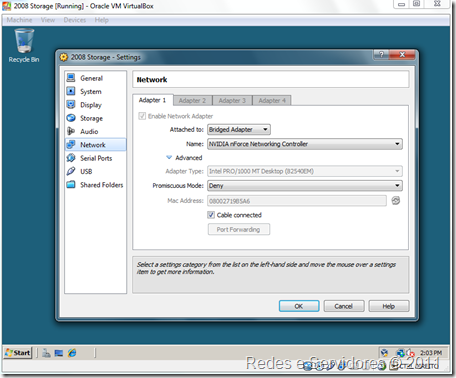Image resolution: width=456 pixels, height=378 pixels.
Task: Select the Serial Ports icon
Action: [x=71, y=158]
